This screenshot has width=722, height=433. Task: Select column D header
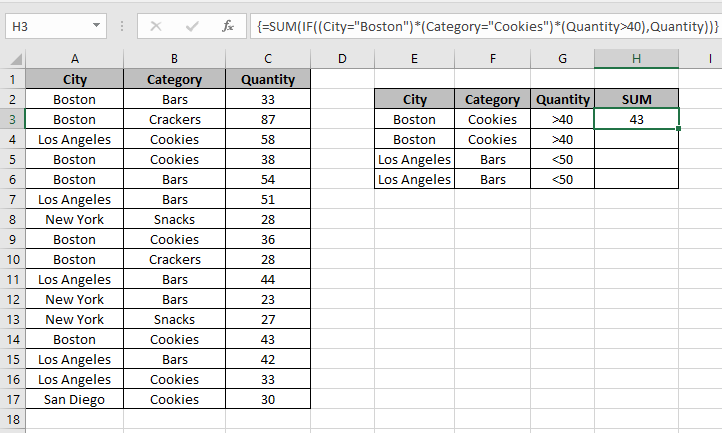point(342,59)
